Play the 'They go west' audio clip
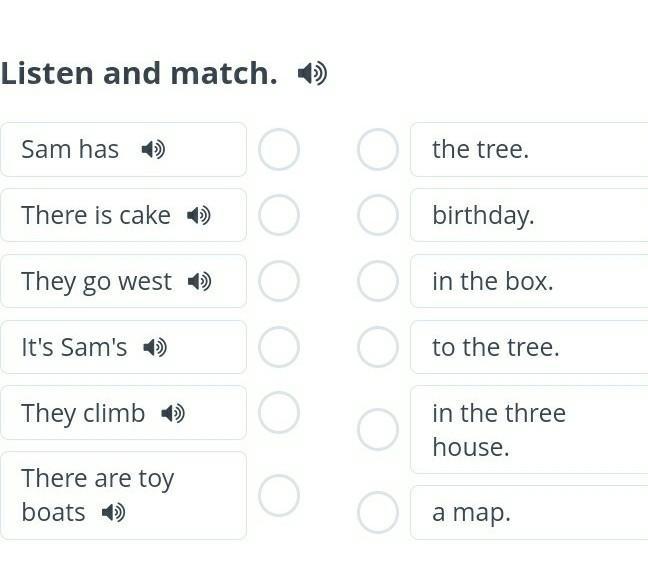Image resolution: width=648 pixels, height=578 pixels. pyautogui.click(x=199, y=281)
